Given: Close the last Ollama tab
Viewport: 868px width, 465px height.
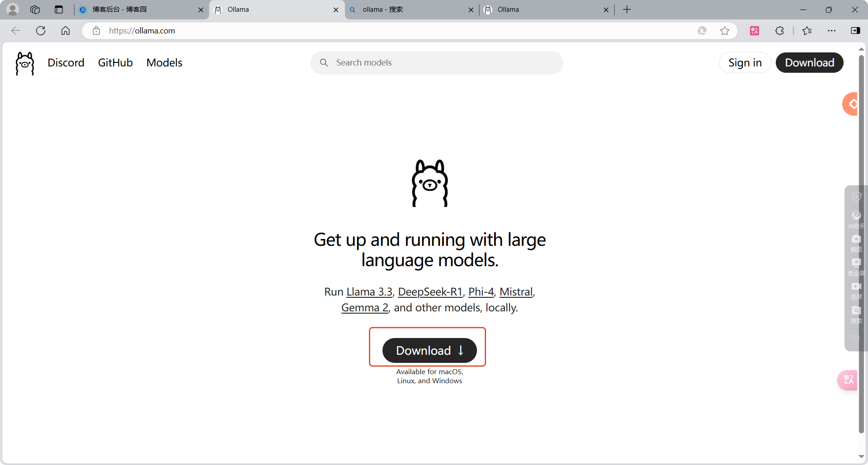Looking at the screenshot, I should (606, 9).
